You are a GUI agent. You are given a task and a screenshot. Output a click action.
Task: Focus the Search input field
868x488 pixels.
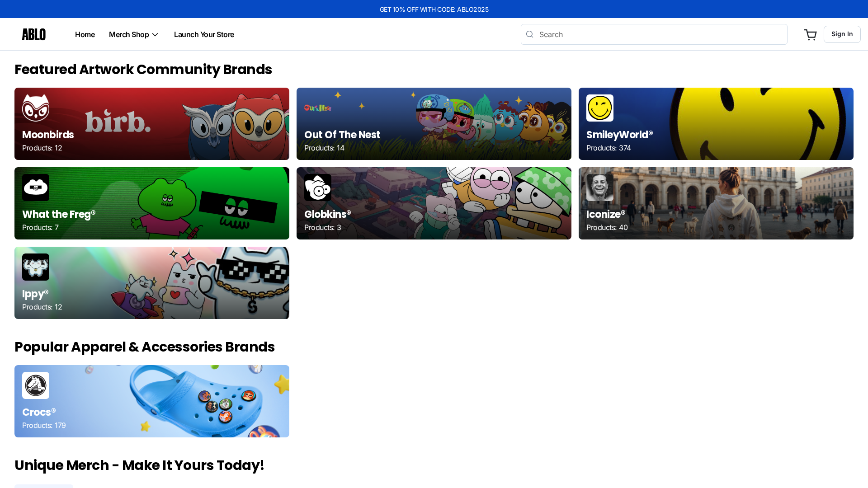(x=660, y=34)
